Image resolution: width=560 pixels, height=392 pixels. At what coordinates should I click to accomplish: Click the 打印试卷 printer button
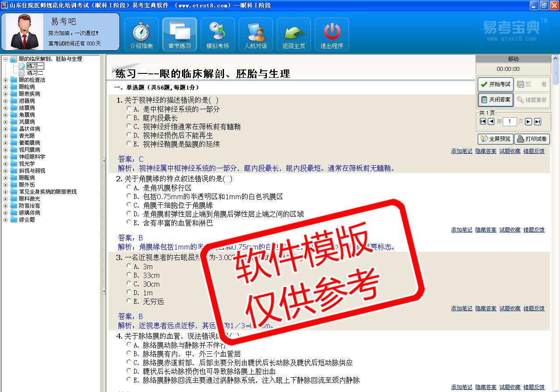click(532, 139)
